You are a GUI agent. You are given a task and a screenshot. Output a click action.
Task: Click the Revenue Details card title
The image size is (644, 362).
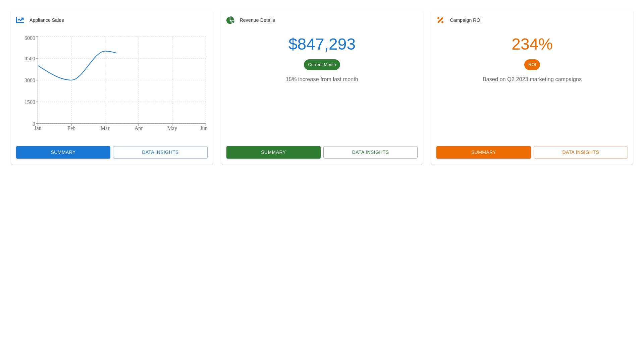tap(257, 20)
